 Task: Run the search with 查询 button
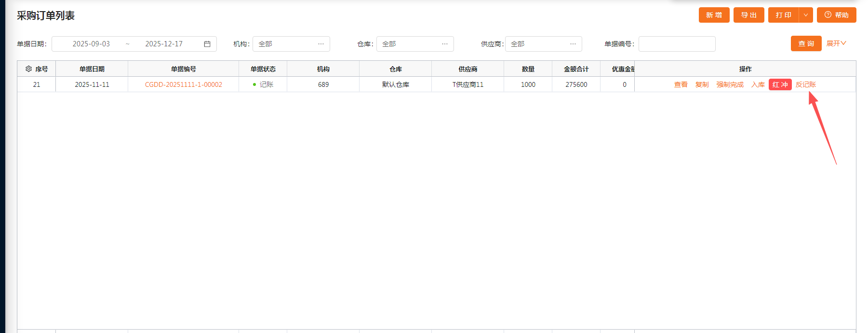[806, 43]
